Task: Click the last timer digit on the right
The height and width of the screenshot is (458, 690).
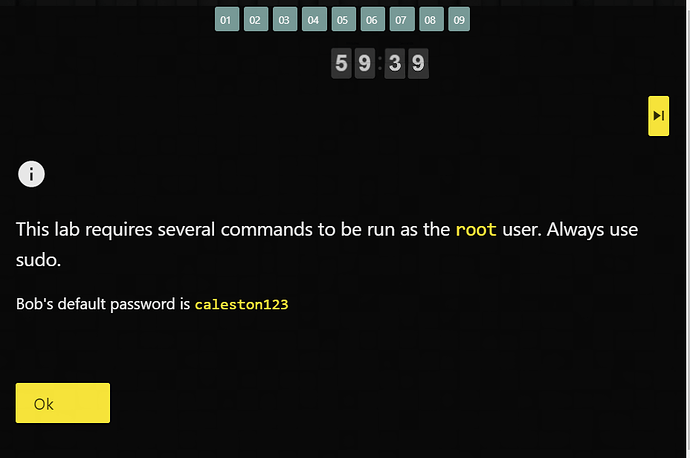Action: pyautogui.click(x=418, y=64)
